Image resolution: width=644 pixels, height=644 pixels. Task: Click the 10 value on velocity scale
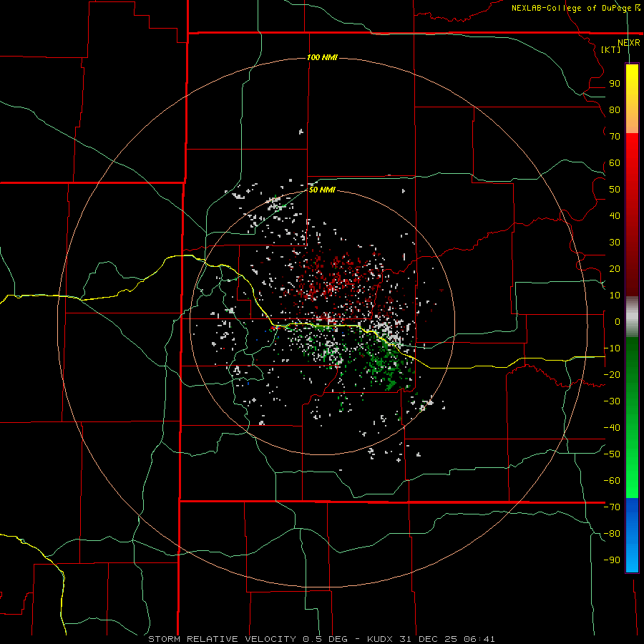click(615, 296)
